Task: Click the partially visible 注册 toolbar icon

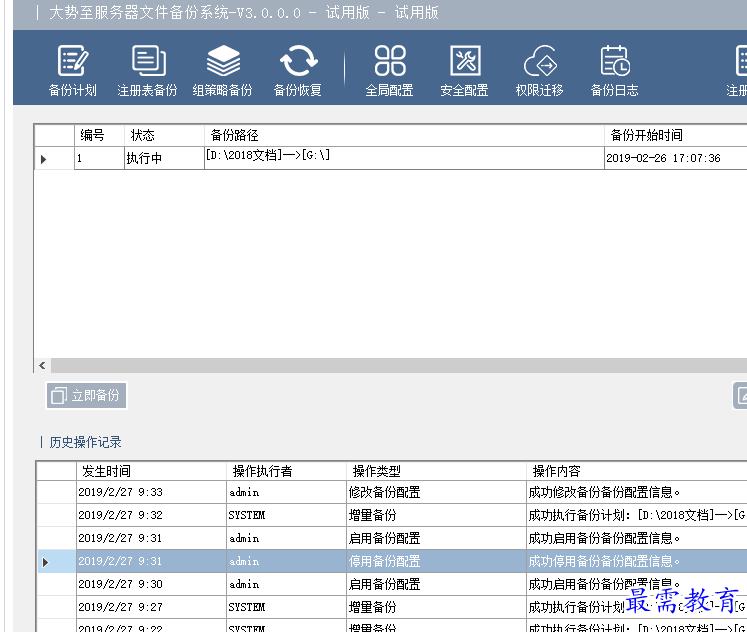Action: click(x=737, y=70)
